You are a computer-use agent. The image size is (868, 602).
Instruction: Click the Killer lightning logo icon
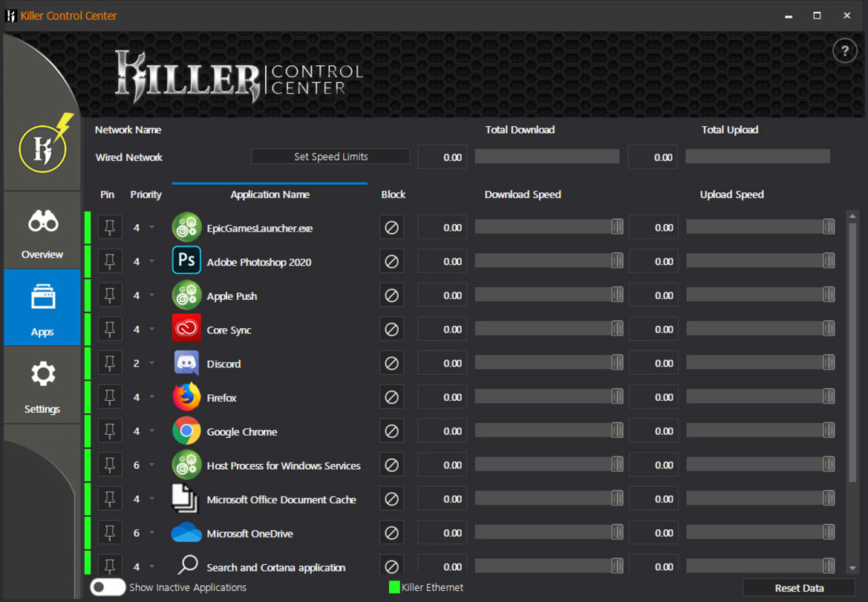tap(45, 145)
